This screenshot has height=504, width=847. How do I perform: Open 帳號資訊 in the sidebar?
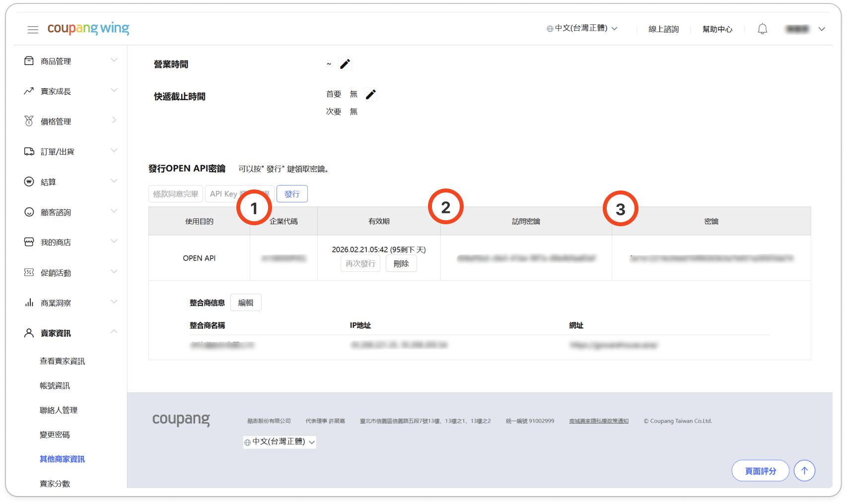pyautogui.click(x=55, y=385)
